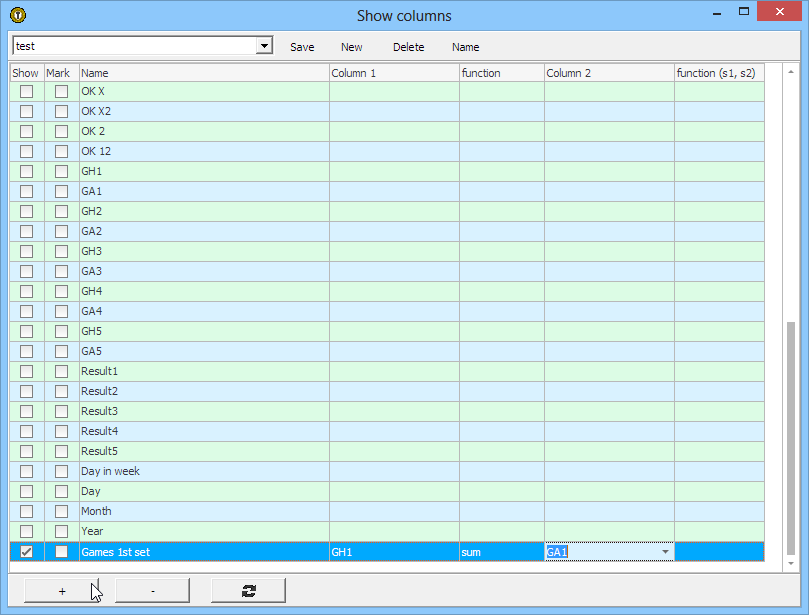
Task: Click the Name toolbar button
Action: tap(465, 47)
